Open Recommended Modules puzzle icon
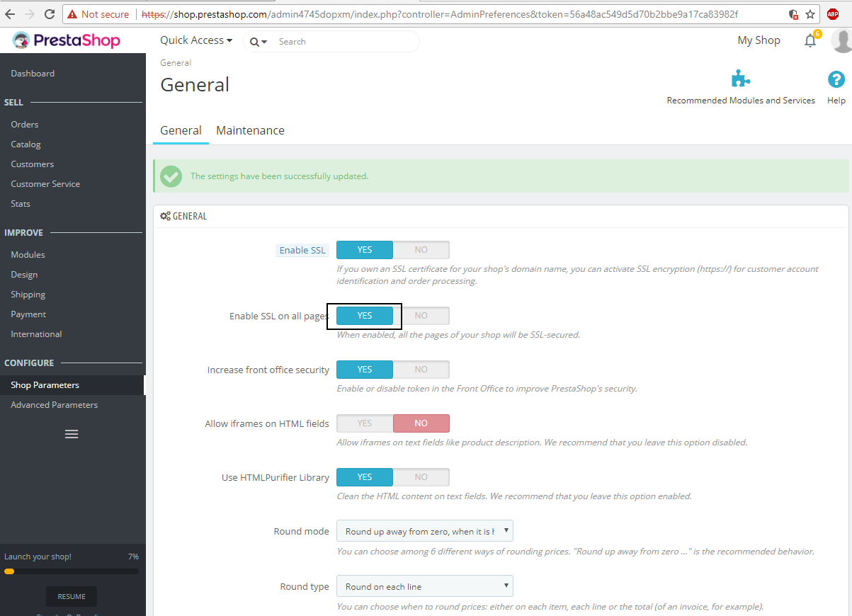Viewport: 852px width, 616px height. point(741,79)
